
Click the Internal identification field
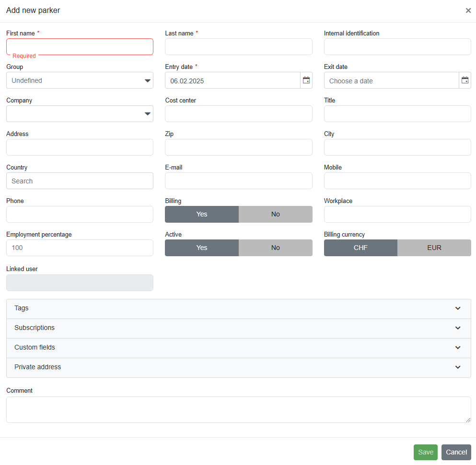click(397, 47)
